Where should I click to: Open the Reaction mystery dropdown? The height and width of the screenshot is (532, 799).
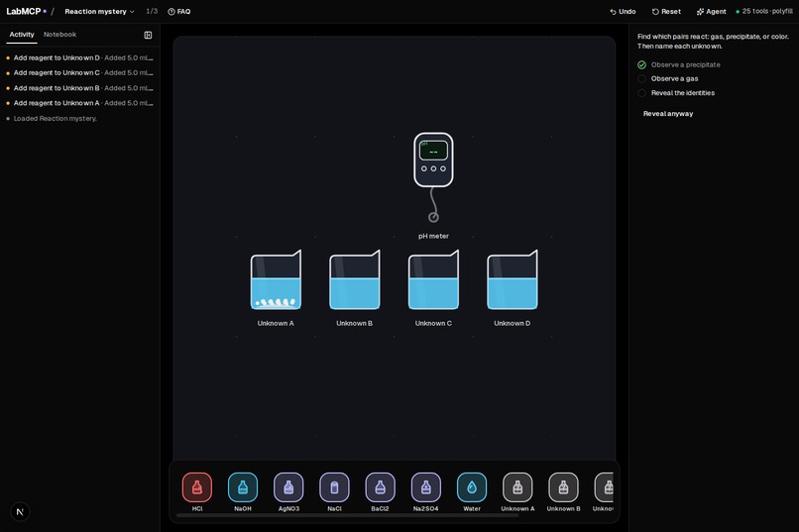tap(99, 11)
